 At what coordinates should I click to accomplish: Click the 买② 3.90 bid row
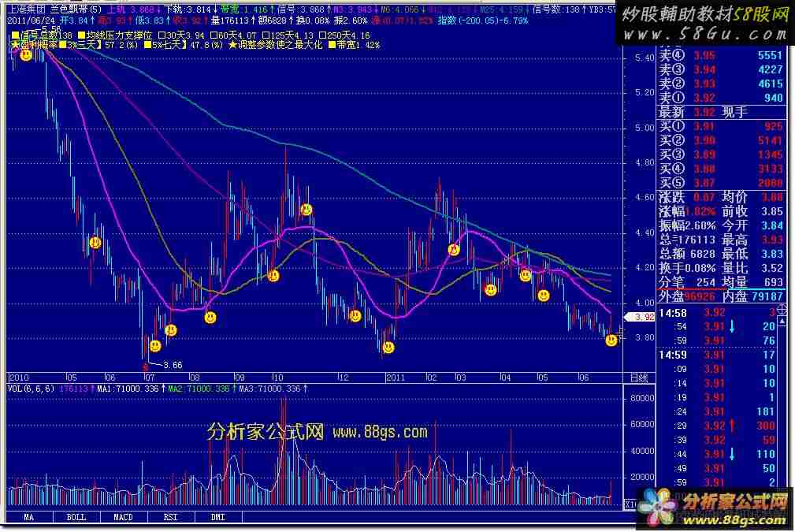tap(721, 140)
